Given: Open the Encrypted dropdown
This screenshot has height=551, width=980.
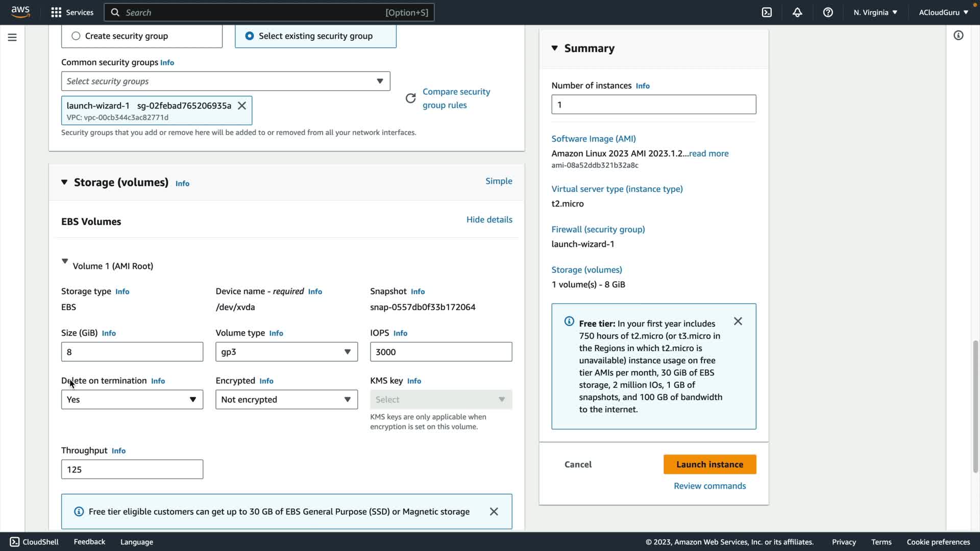Looking at the screenshot, I should coord(286,399).
